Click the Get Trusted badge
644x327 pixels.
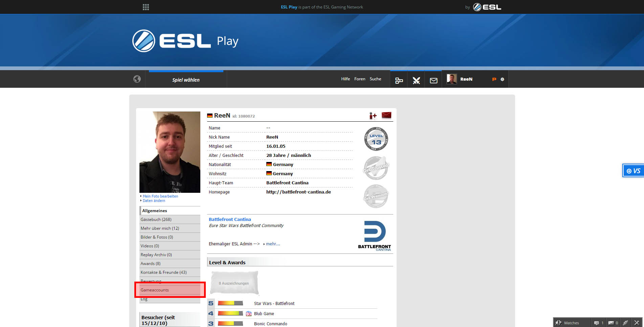pos(376,168)
